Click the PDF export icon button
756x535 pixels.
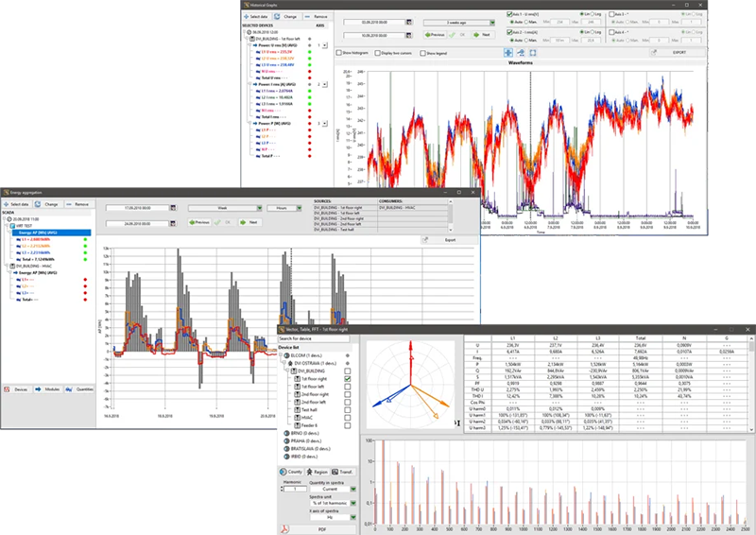(x=285, y=530)
